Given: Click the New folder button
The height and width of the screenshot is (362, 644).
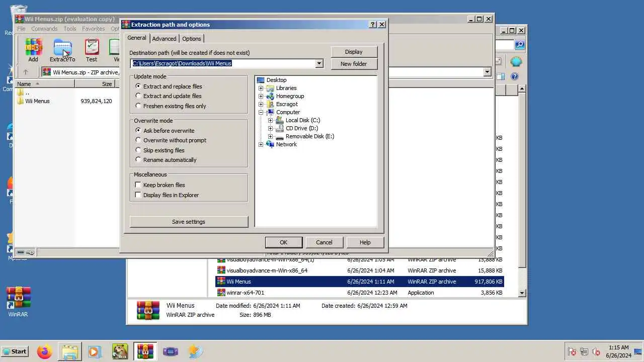Looking at the screenshot, I should 354,64.
